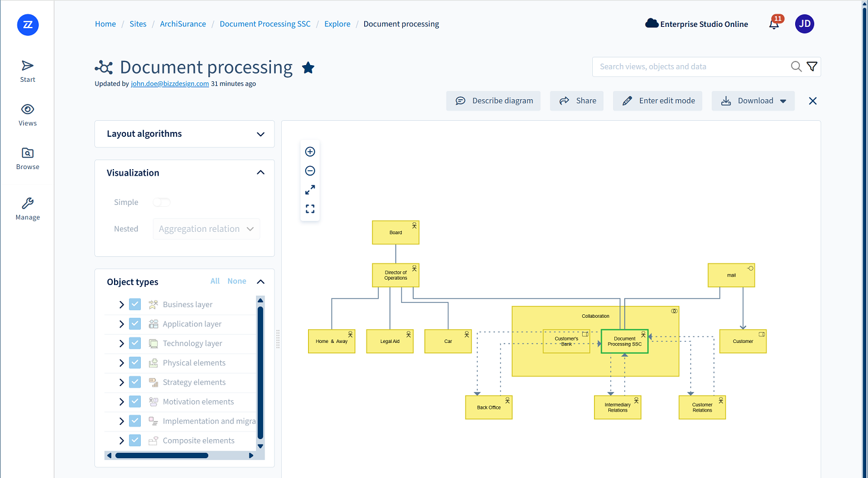Uncheck the Application layer checkbox

point(135,324)
